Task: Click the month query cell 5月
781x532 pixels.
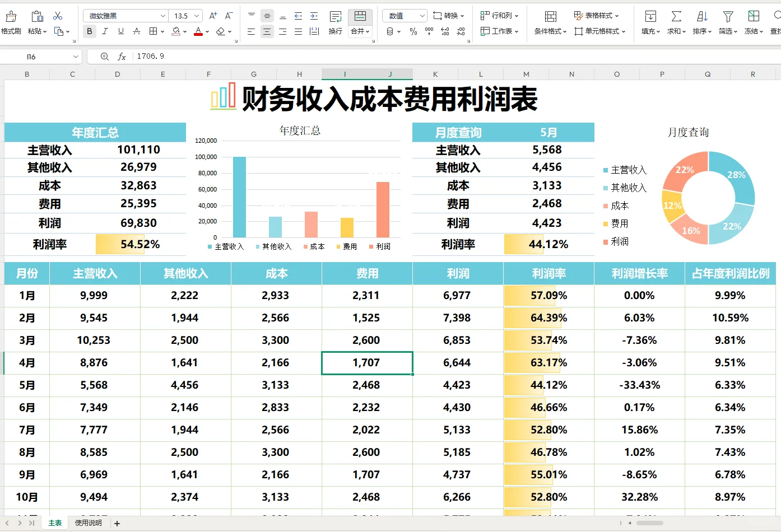Action: (548, 133)
